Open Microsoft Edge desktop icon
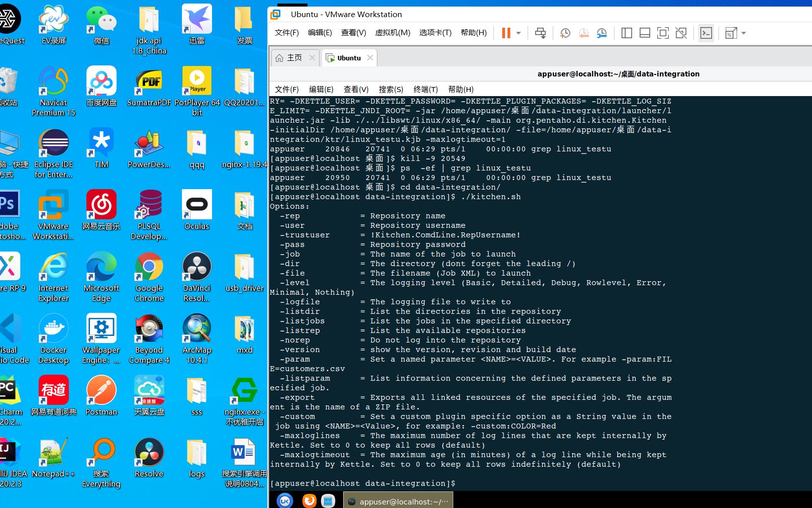The height and width of the screenshot is (508, 812). click(x=101, y=277)
